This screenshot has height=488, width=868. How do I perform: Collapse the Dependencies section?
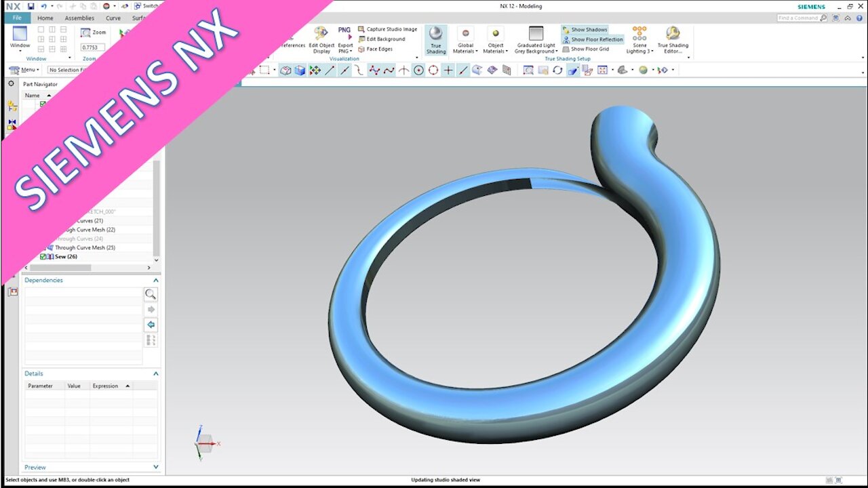[155, 280]
